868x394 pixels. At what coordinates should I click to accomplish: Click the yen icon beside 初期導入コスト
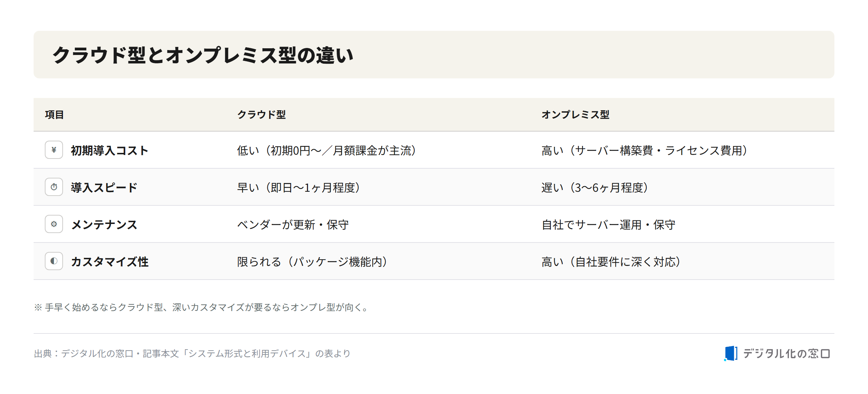(x=54, y=150)
